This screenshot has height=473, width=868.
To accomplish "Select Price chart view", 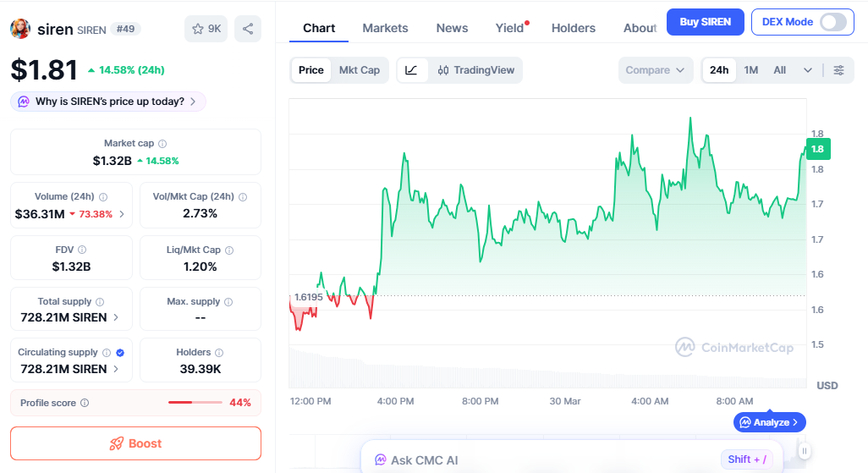I will click(311, 70).
